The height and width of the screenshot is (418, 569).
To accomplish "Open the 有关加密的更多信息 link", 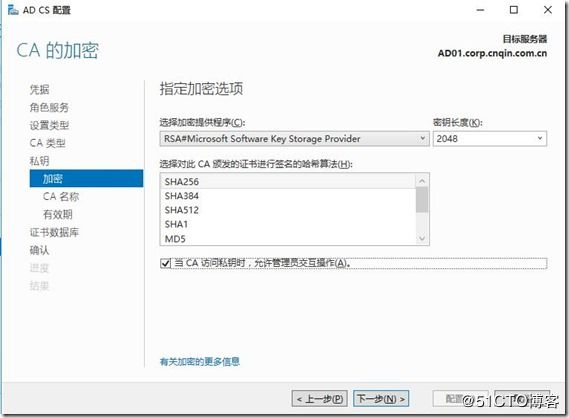I will pyautogui.click(x=200, y=361).
